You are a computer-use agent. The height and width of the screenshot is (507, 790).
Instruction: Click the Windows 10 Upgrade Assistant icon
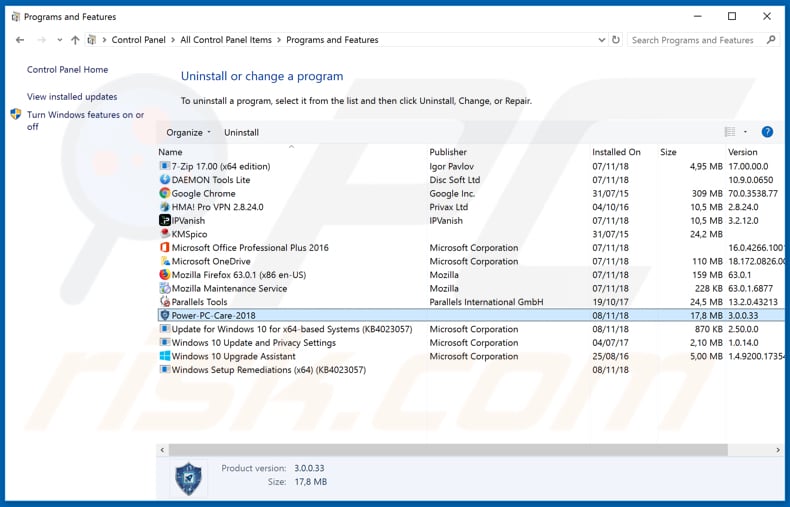[x=164, y=356]
